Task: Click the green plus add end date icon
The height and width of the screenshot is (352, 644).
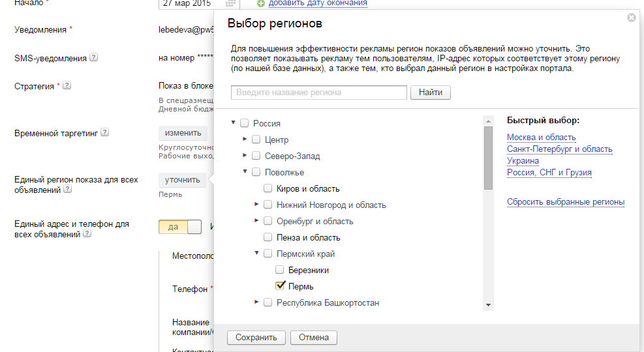Action: [x=261, y=4]
